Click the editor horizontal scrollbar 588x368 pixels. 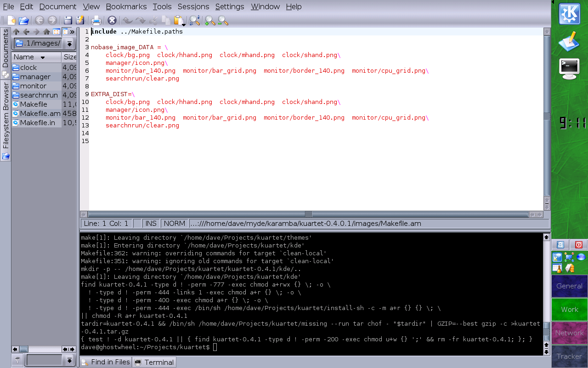coord(308,214)
